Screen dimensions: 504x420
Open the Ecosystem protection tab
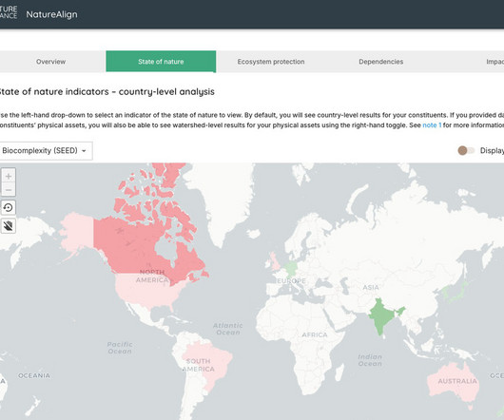[271, 62]
